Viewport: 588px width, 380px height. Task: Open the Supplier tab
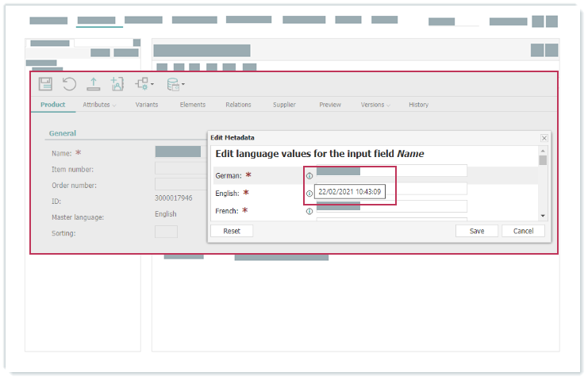click(x=284, y=105)
